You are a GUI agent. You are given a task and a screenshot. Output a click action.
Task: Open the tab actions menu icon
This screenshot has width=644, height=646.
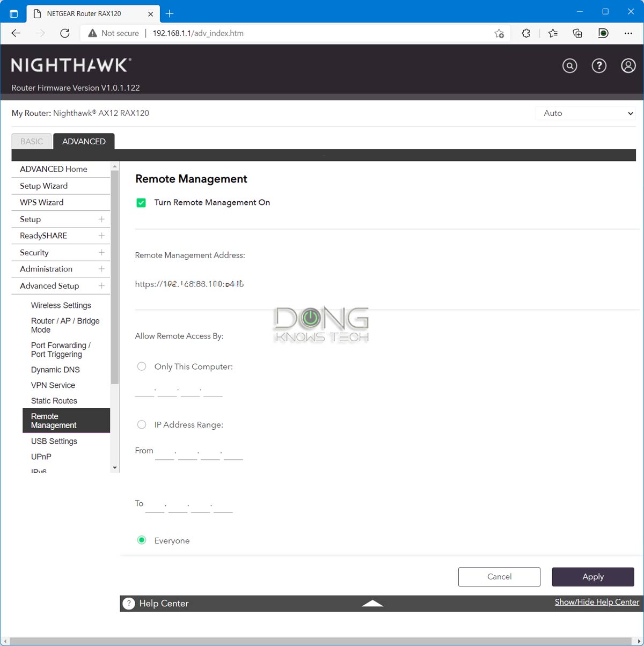(x=14, y=14)
